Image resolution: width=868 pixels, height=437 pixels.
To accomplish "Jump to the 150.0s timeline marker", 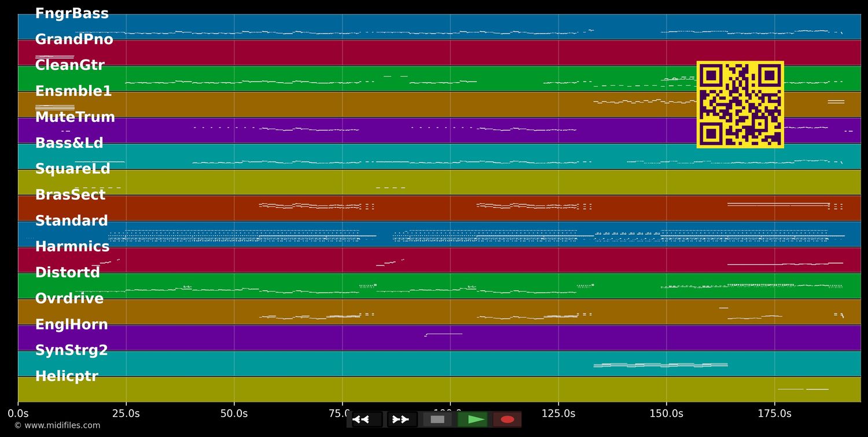I will tap(666, 414).
